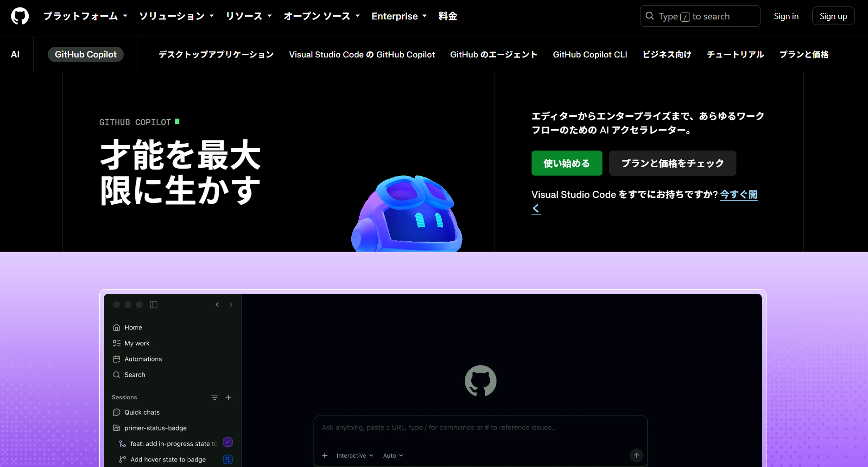
Task: Open デスクトップアプリケーション subnav item
Action: click(x=216, y=55)
